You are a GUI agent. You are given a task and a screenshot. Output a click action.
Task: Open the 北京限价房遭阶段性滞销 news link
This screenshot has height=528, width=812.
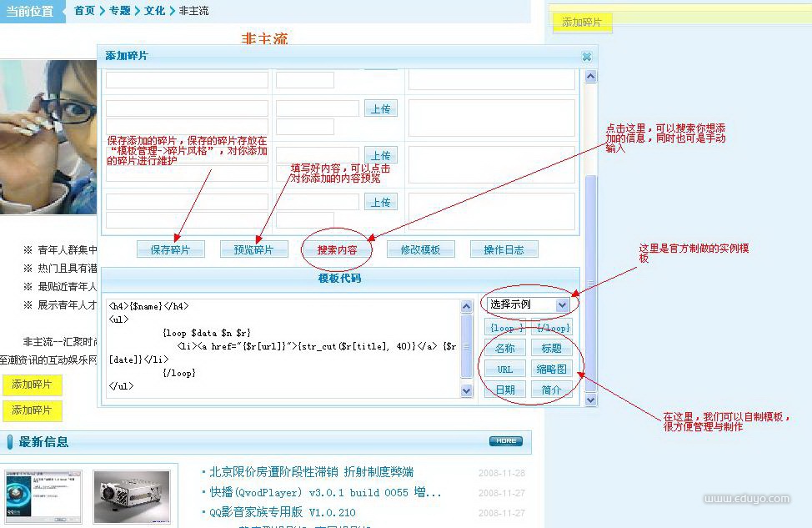312,472
